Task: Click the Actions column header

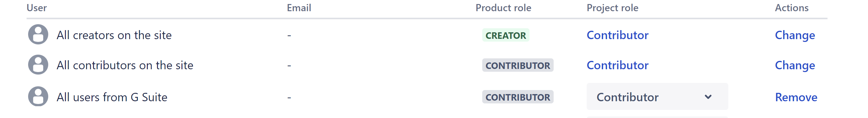Action: (792, 8)
